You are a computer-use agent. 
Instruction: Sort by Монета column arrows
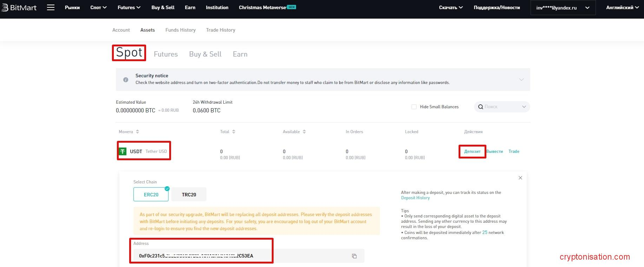coord(137,132)
